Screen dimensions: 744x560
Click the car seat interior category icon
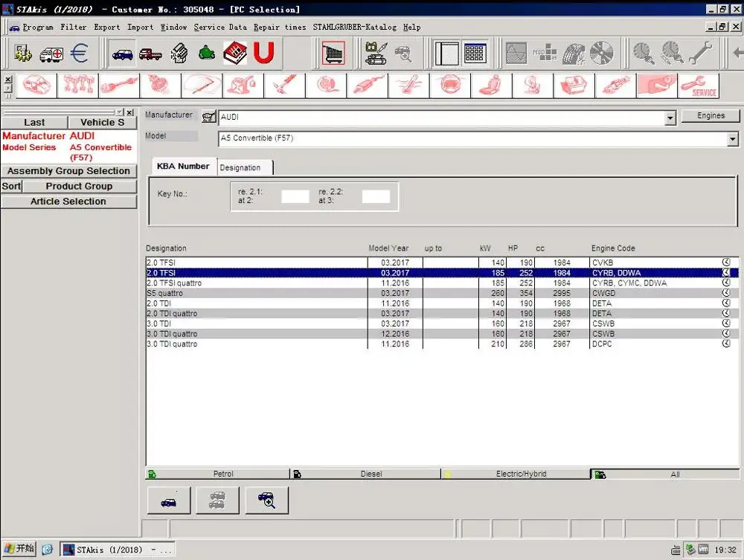(x=491, y=86)
